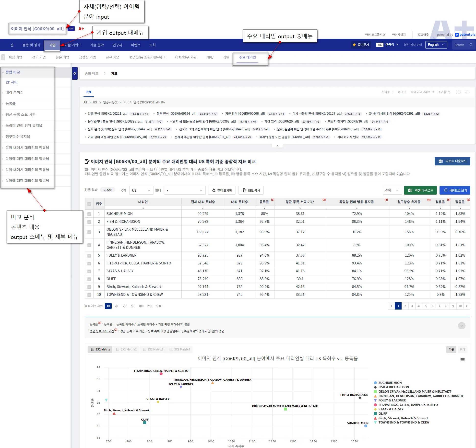Click the 리포트 다운로드 button
The width and height of the screenshot is (476, 448).
coord(452,161)
